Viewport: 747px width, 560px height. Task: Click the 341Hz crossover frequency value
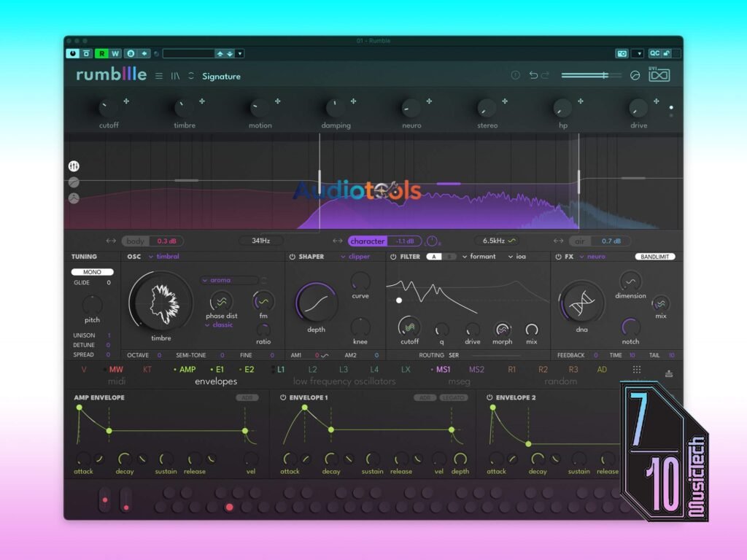coord(261,241)
